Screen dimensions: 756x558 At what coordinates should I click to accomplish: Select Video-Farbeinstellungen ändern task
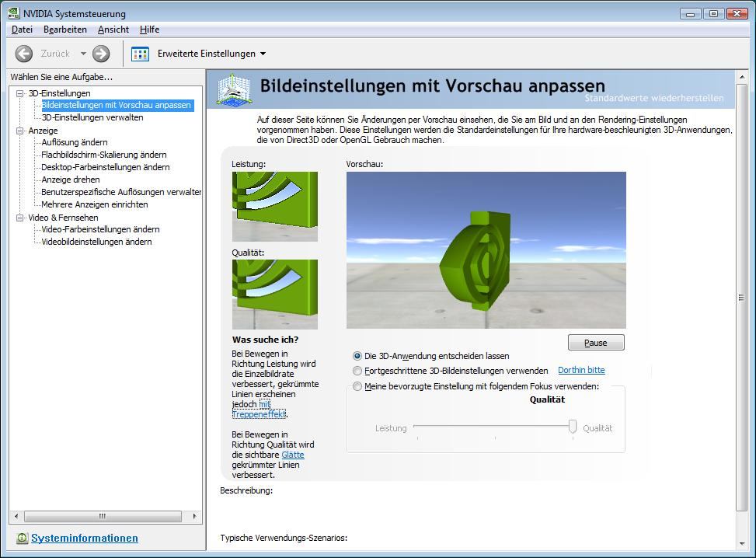(x=100, y=229)
